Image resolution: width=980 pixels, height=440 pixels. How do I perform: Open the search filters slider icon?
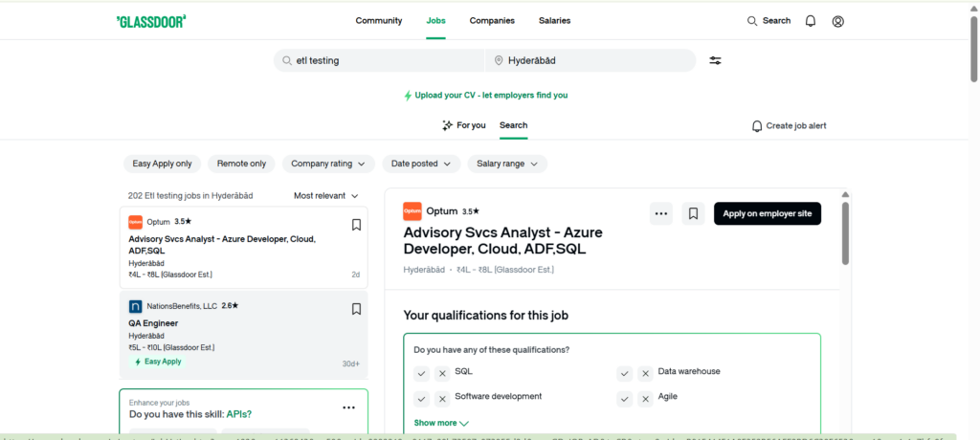point(715,60)
